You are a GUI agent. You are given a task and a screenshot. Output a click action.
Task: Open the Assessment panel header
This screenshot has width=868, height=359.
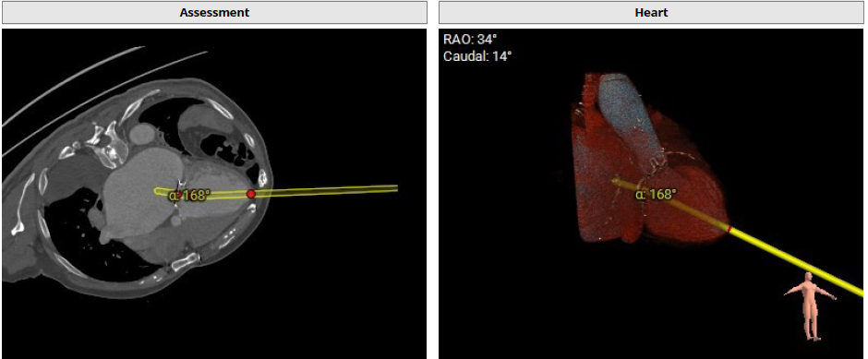click(x=214, y=12)
